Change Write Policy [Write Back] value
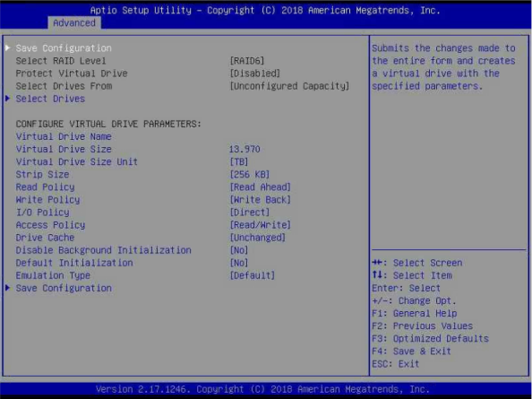This screenshot has width=532, height=399. [x=261, y=200]
